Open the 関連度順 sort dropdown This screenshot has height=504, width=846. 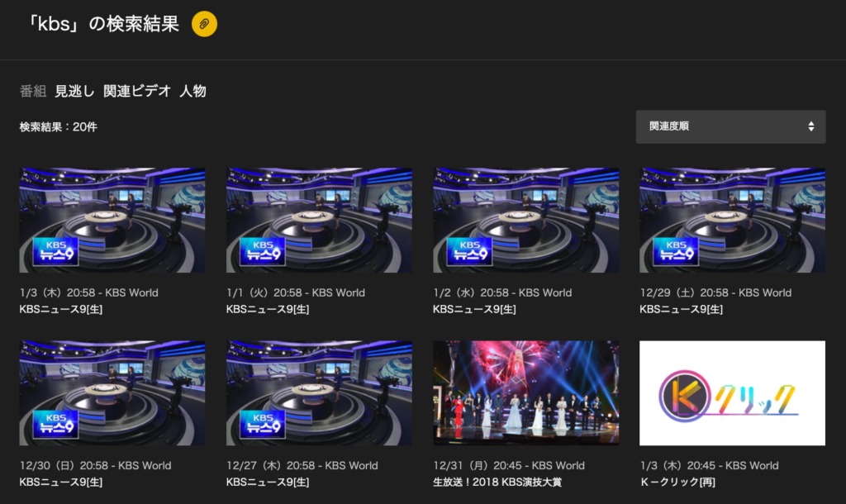pos(730,126)
